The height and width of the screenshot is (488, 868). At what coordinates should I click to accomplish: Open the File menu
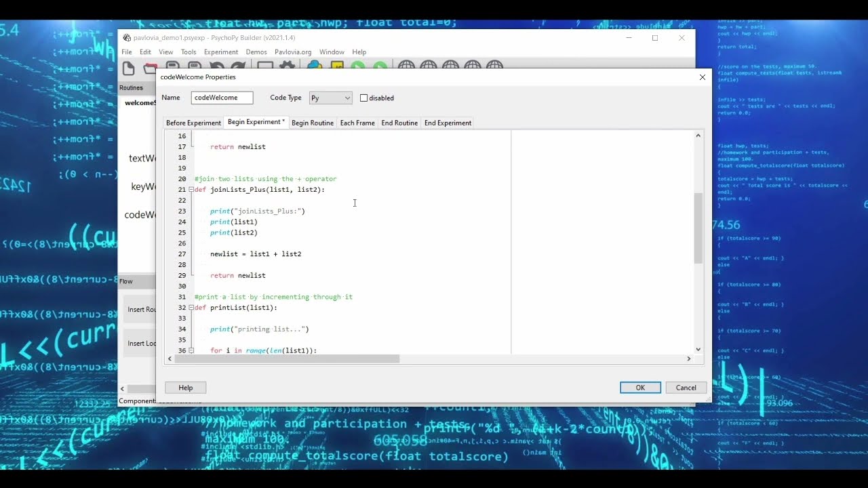coord(127,52)
